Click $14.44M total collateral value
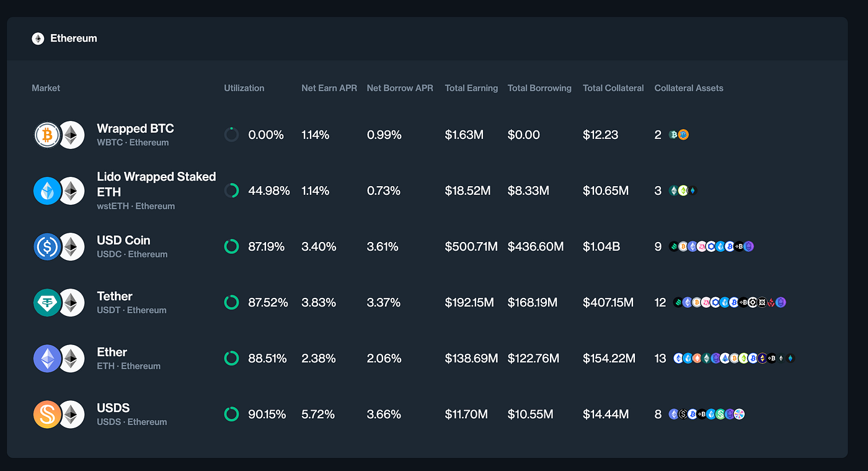This screenshot has height=471, width=868. click(x=606, y=414)
